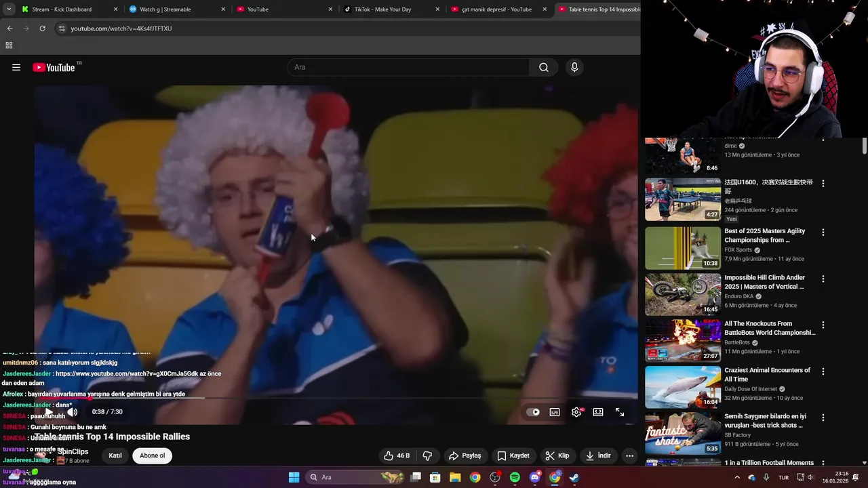Switch to theater mode in the player

(x=598, y=412)
